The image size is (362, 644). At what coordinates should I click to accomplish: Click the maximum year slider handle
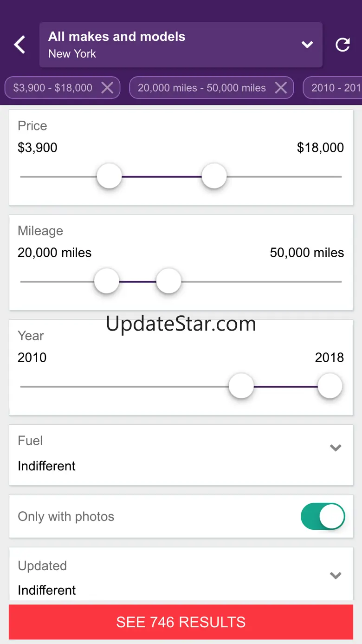[x=330, y=386]
